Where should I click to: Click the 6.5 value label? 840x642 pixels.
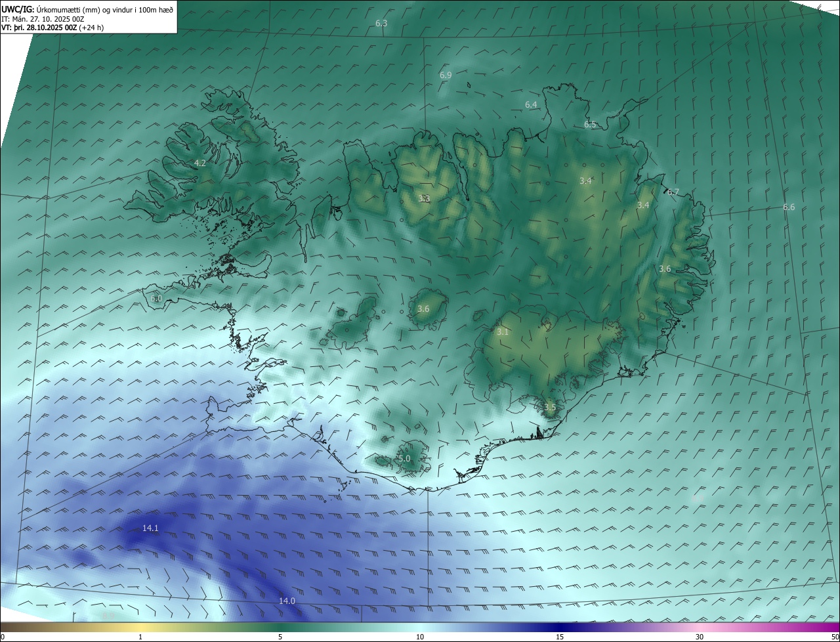(590, 125)
